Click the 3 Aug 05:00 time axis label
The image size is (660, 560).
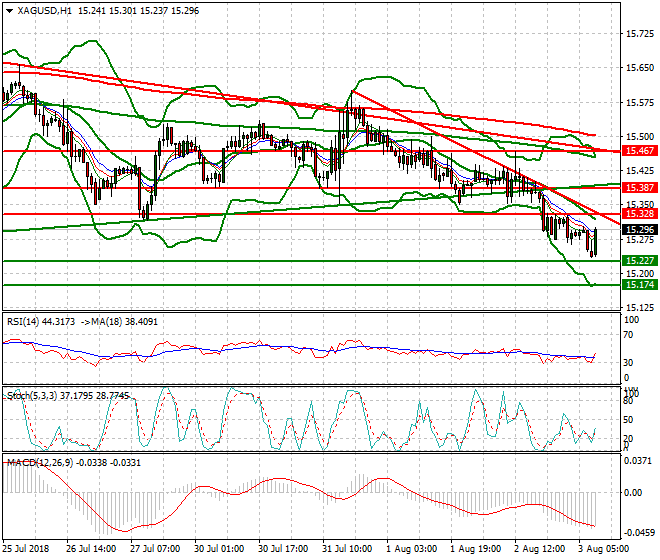604,549
